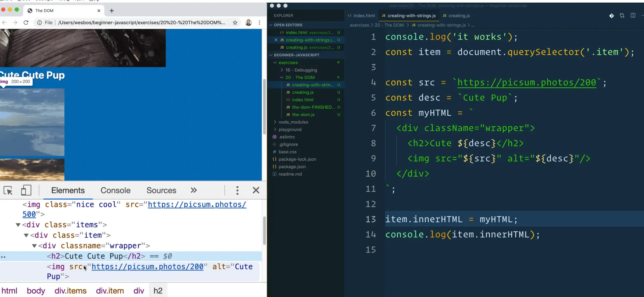Select div.items in the DevTools breadcrumb
644x297 pixels.
[71, 291]
